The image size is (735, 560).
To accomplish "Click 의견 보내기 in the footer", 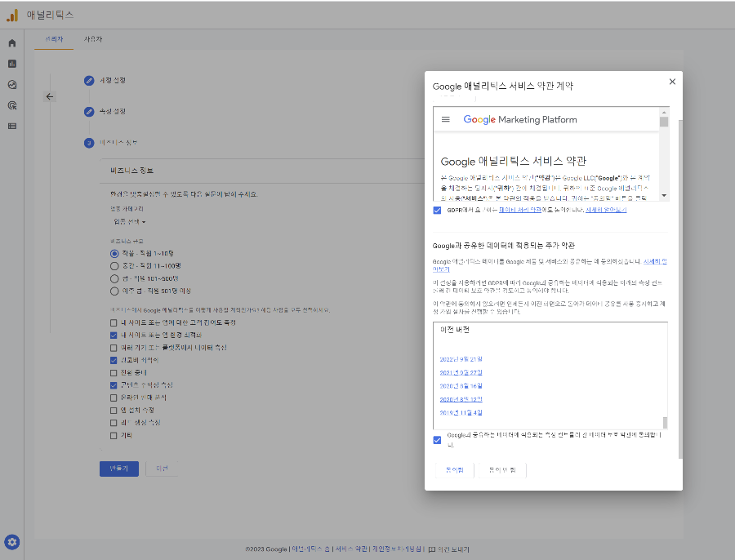I will point(453,549).
